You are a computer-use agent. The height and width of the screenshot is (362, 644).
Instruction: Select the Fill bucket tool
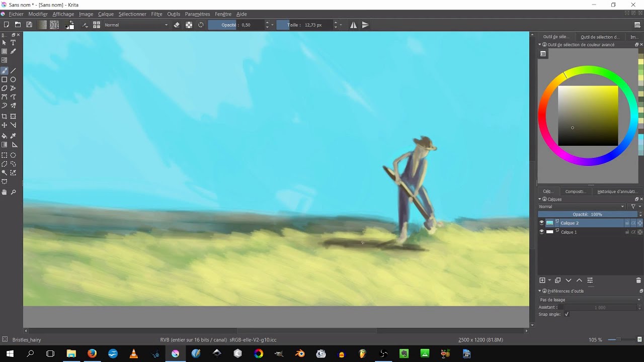click(5, 136)
